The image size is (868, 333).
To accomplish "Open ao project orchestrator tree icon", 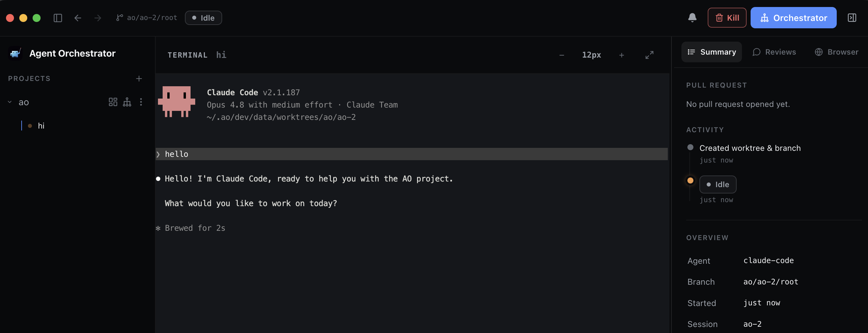I will coord(127,102).
